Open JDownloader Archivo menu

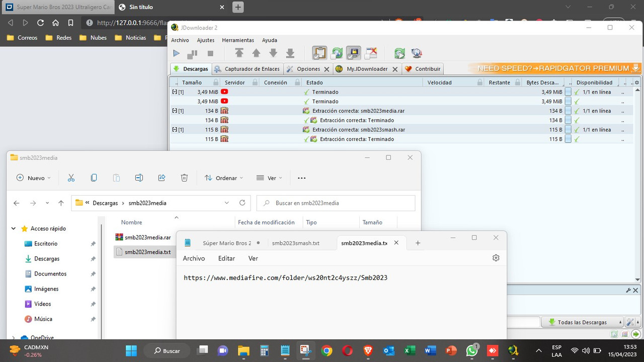pyautogui.click(x=180, y=40)
